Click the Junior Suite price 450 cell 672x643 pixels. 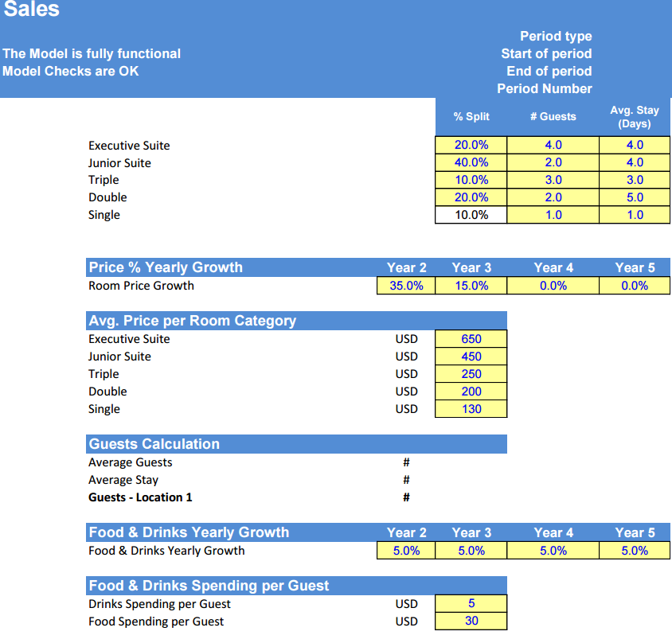pyautogui.click(x=471, y=357)
